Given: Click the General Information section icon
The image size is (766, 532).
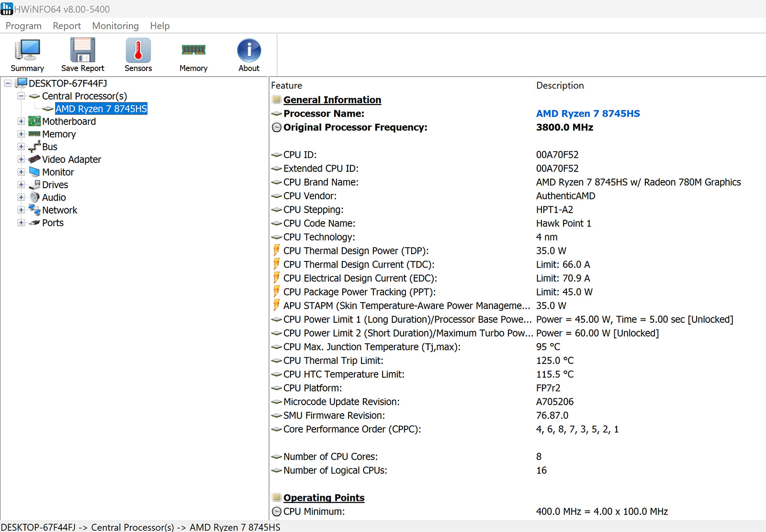Looking at the screenshot, I should [276, 100].
